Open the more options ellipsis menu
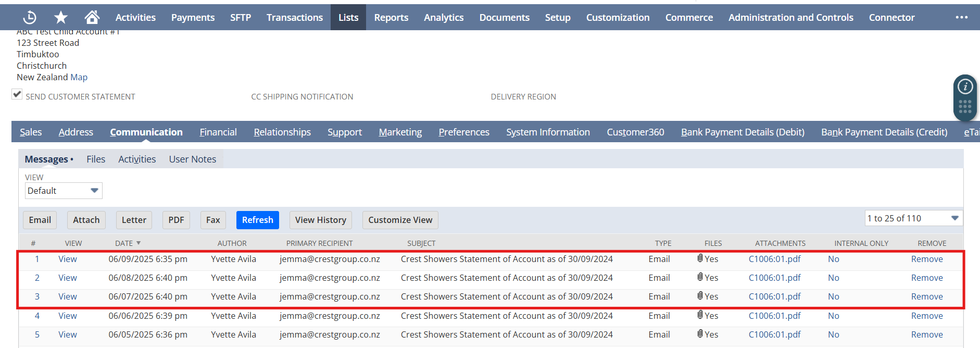The height and width of the screenshot is (348, 980). pyautogui.click(x=961, y=17)
